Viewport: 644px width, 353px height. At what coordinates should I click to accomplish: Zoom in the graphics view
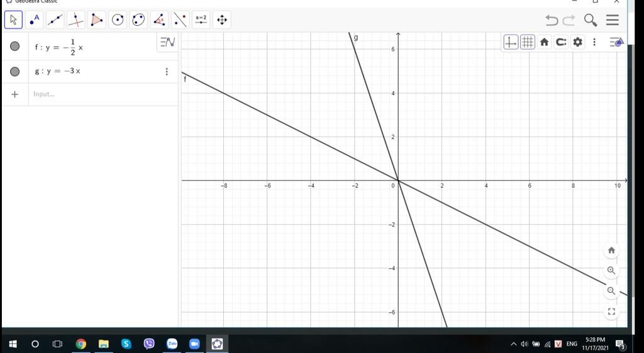point(611,271)
